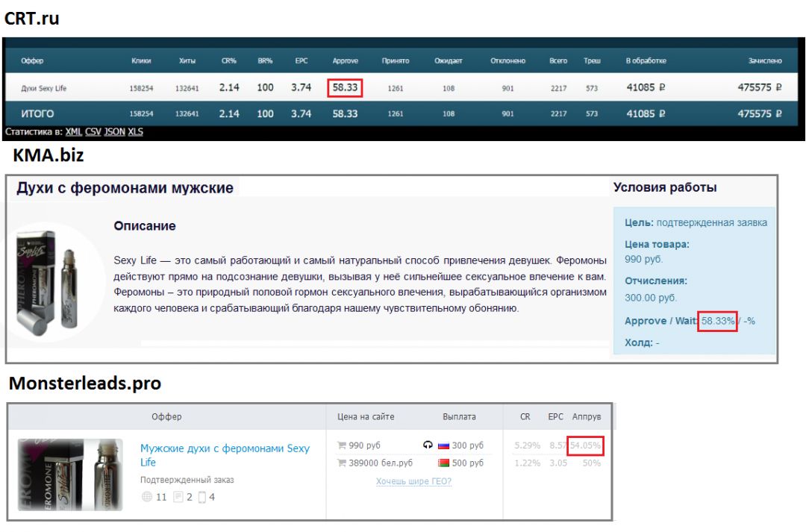Export statistics as XLS file
The width and height of the screenshot is (806, 532).
(x=135, y=131)
